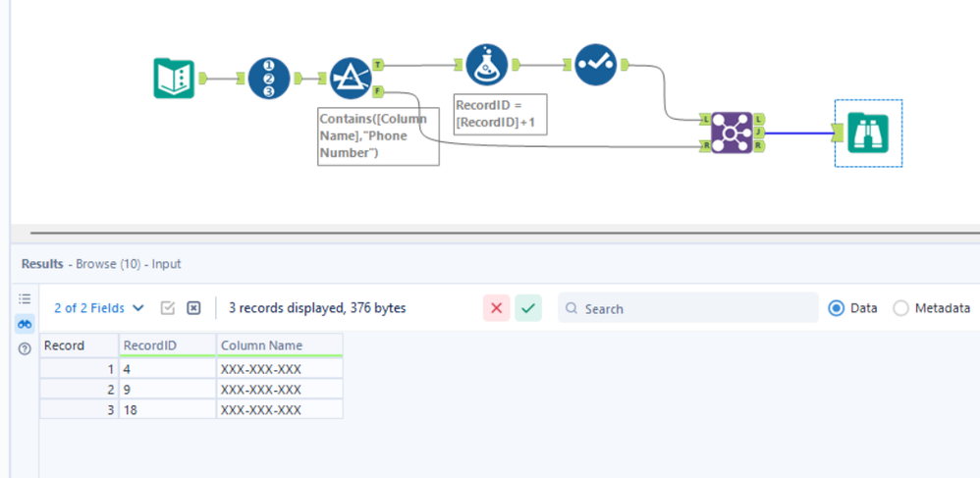Screen dimensions: 980x478
Task: Select the Filter tool node
Action: pos(351,79)
